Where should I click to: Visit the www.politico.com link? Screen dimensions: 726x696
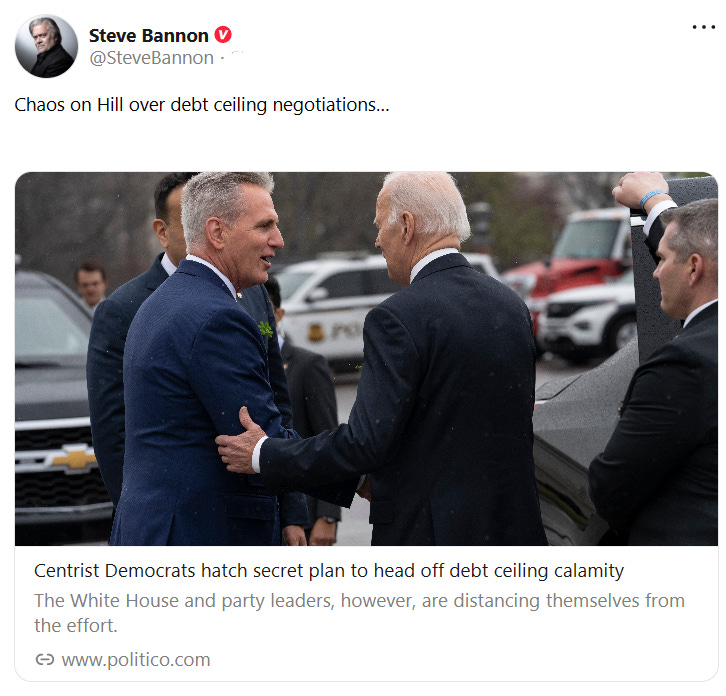[136, 659]
